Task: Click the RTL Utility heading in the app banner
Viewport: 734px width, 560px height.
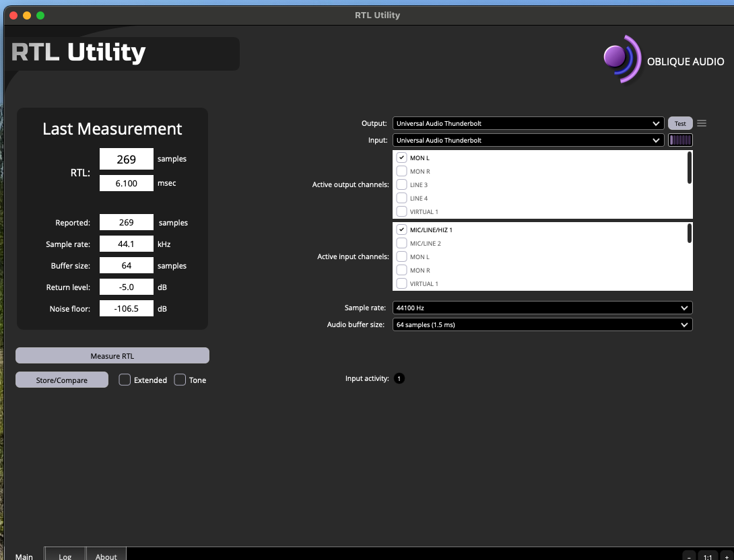Action: pos(78,52)
